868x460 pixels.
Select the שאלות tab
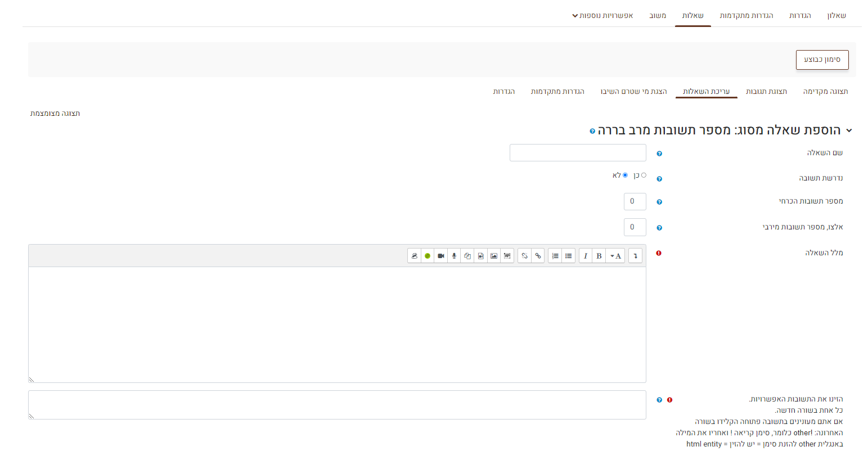(x=693, y=16)
